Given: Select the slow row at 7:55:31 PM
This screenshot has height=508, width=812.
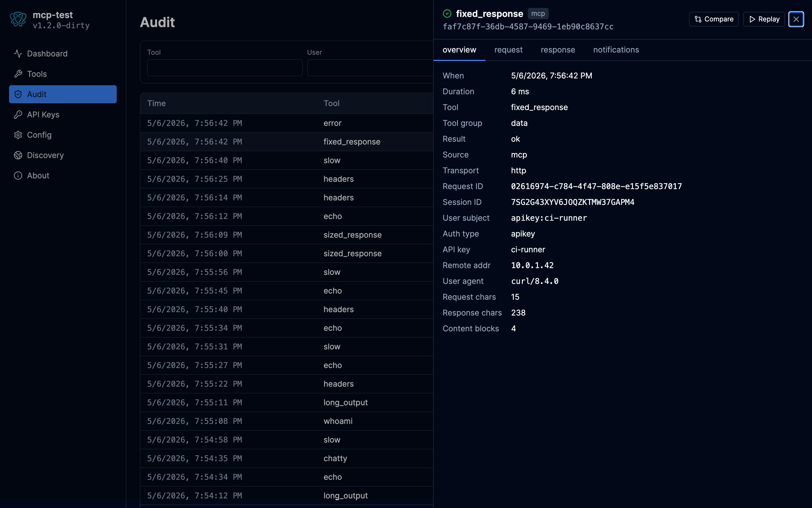Looking at the screenshot, I should (286, 347).
